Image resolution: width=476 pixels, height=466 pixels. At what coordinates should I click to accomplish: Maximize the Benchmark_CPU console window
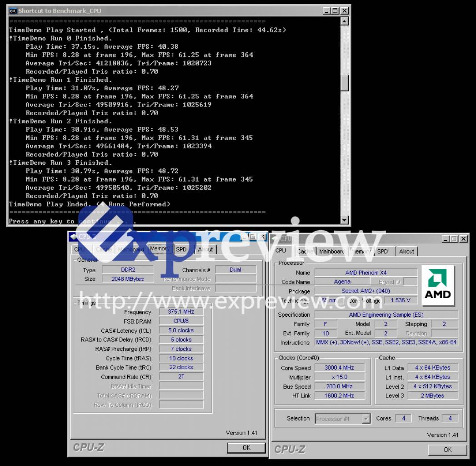pyautogui.click(x=335, y=11)
